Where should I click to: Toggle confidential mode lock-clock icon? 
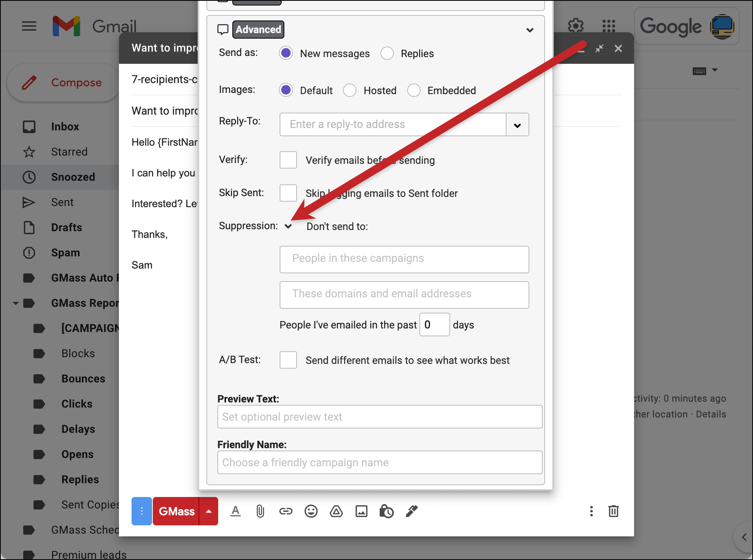click(386, 511)
